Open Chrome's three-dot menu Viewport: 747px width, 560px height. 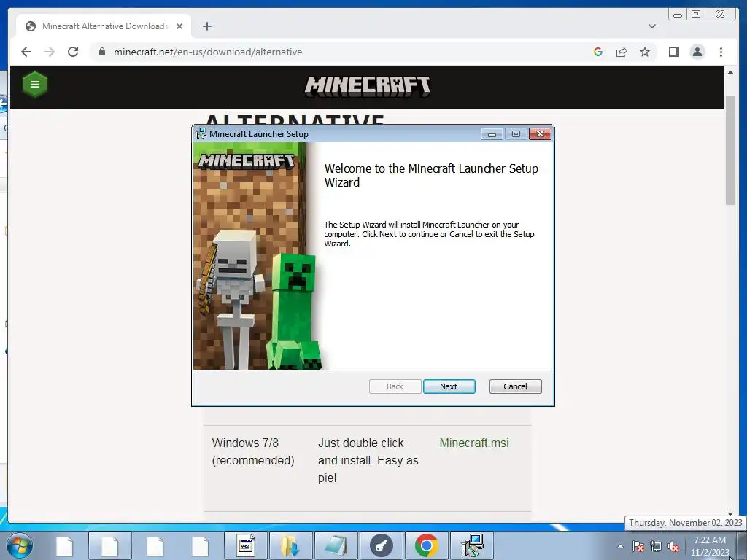click(x=721, y=52)
